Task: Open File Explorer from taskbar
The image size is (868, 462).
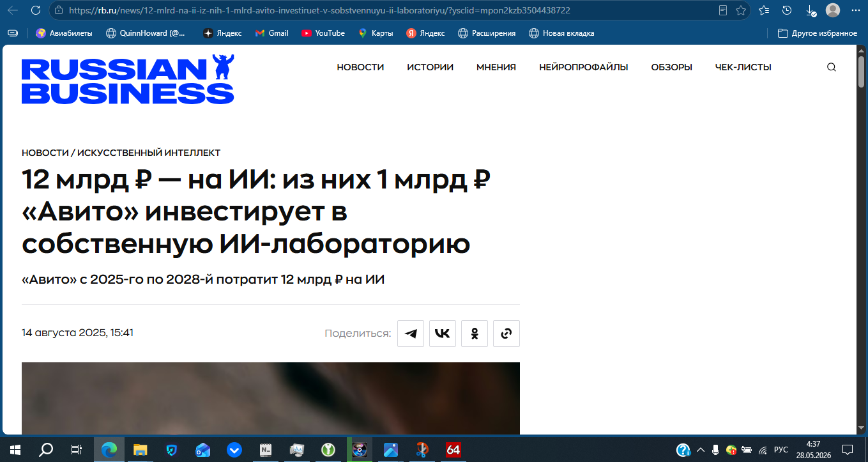Action: [x=141, y=449]
